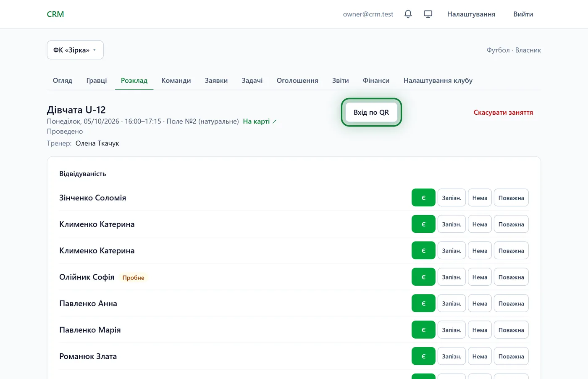Viewport: 588px width, 379px height.
Task: Click the monitor display icon in header
Action: 428,14
